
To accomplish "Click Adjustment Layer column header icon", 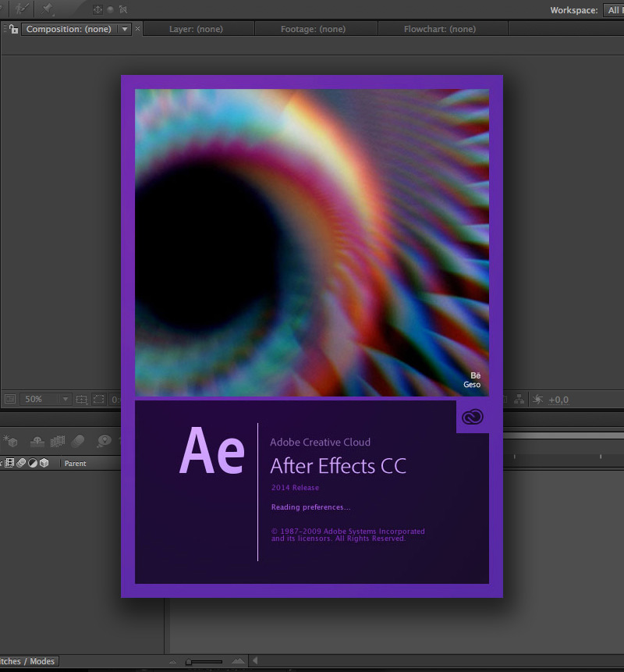I will tap(33, 463).
